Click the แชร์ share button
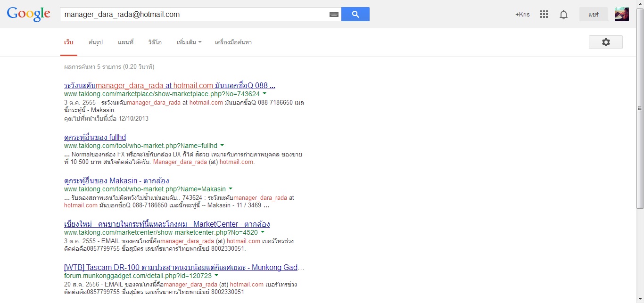The height and width of the screenshot is (303, 644). click(x=594, y=14)
